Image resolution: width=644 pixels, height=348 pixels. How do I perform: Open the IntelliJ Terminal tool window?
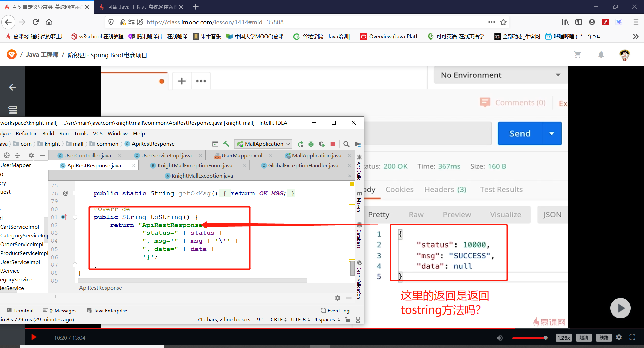tap(20, 311)
